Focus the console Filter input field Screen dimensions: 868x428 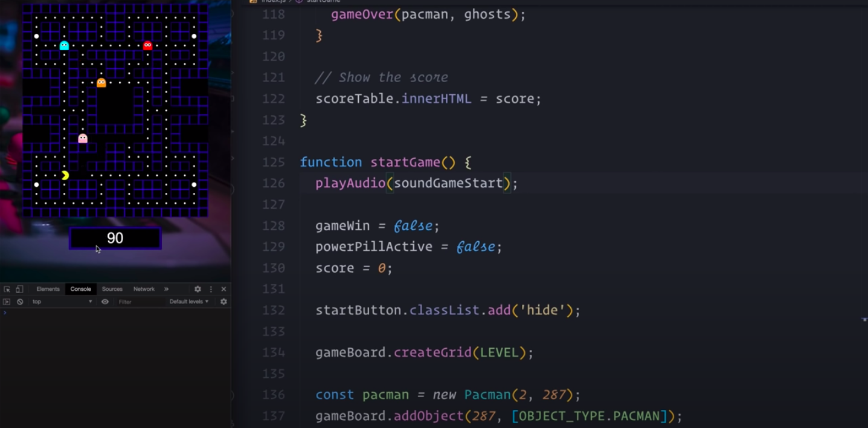pos(139,302)
